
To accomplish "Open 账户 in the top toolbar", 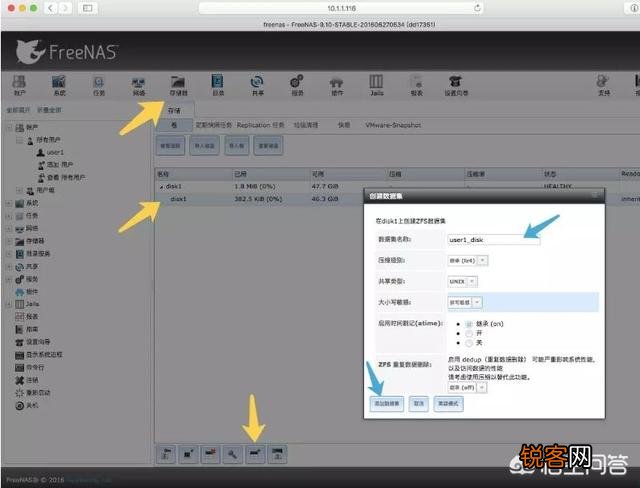I will 19,85.
